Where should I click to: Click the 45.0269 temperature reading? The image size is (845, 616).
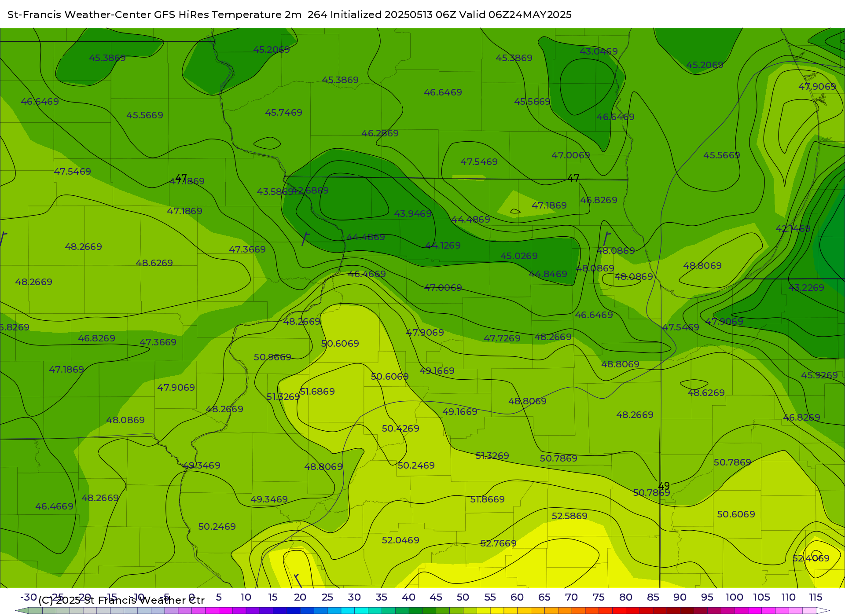coord(519,256)
